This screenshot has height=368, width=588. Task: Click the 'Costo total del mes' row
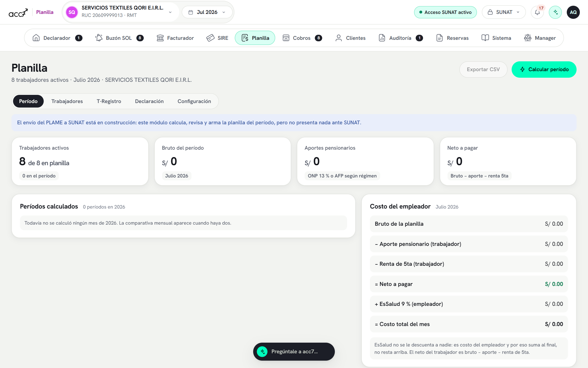pyautogui.click(x=469, y=324)
